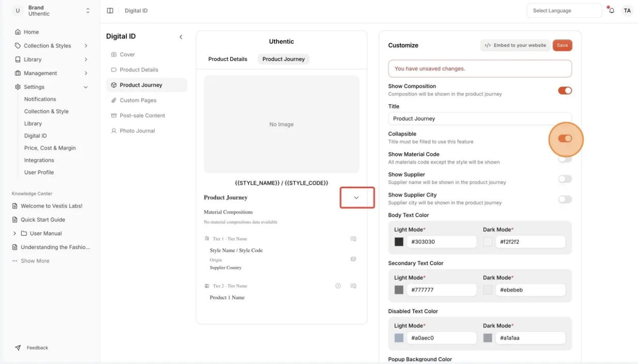Click the Understanding the Fashion document icon
This screenshot has width=638, height=364.
(x=15, y=247)
